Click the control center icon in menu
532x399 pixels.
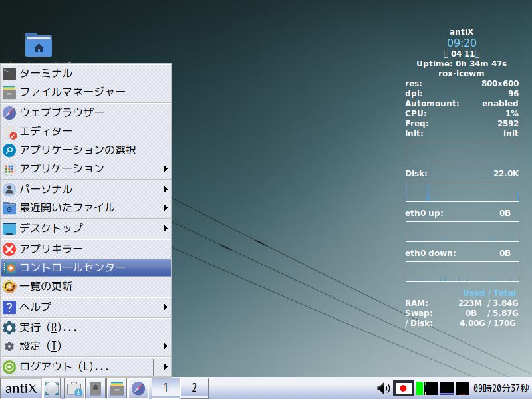point(9,268)
